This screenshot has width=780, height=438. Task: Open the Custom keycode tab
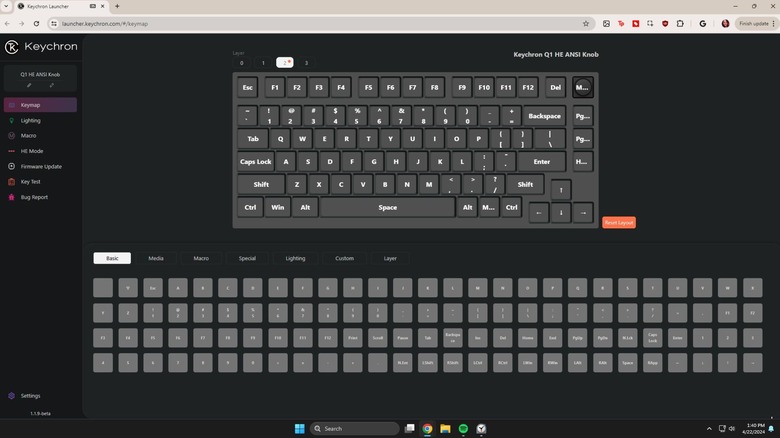(x=344, y=258)
